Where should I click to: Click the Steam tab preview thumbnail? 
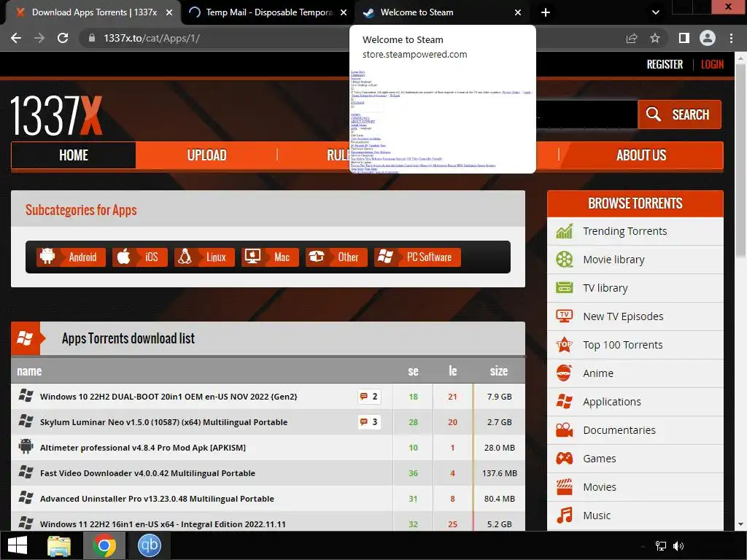443,120
